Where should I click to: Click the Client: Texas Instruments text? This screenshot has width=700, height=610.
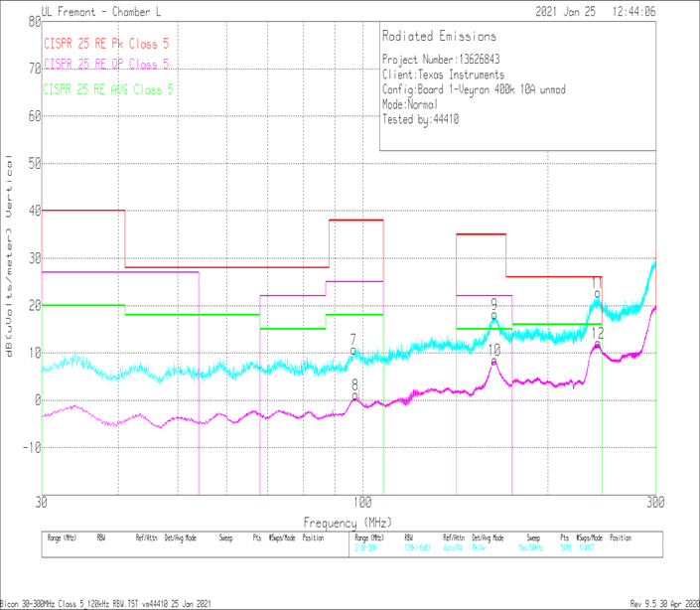click(443, 75)
